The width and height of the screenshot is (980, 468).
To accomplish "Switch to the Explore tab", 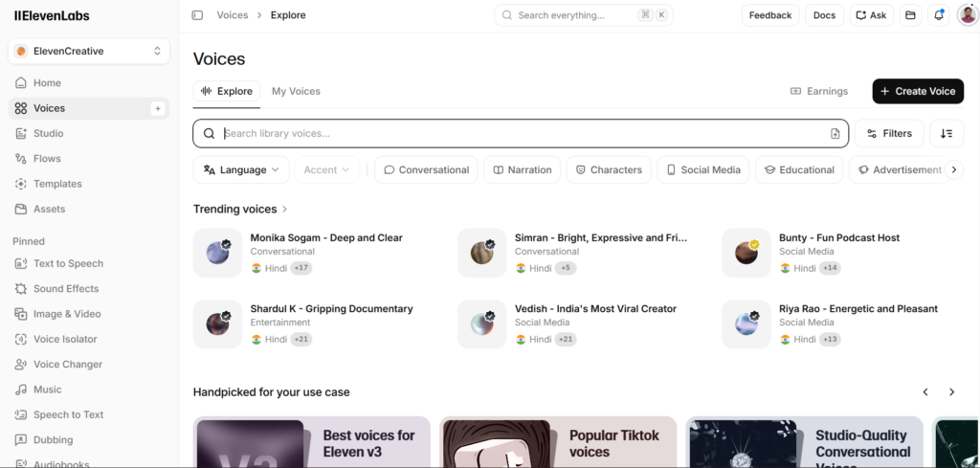I will pos(227,91).
